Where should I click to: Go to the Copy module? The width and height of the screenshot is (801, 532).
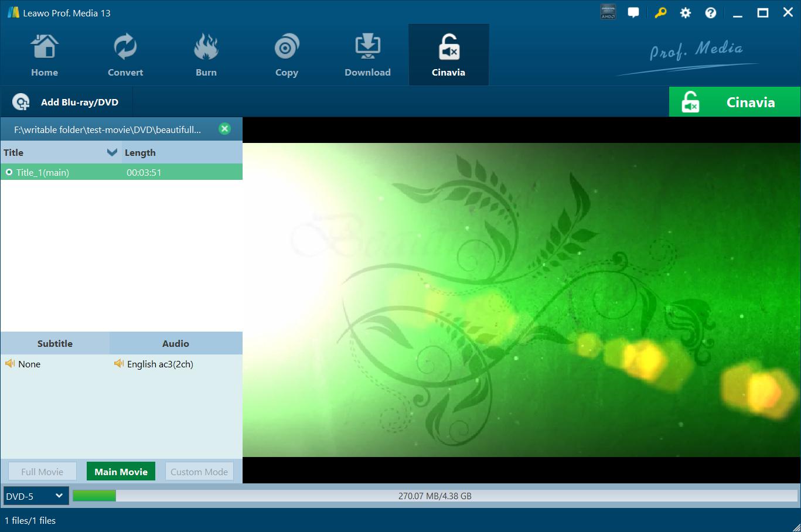click(287, 56)
